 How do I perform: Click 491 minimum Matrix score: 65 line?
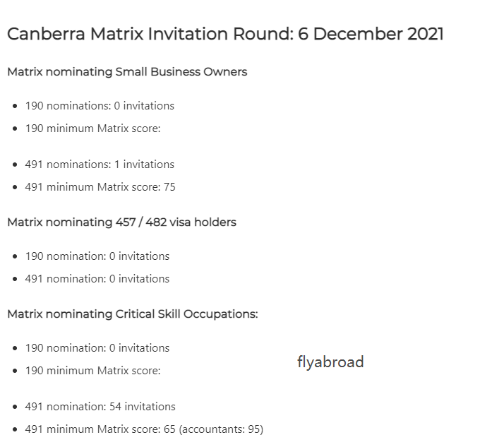click(100, 429)
